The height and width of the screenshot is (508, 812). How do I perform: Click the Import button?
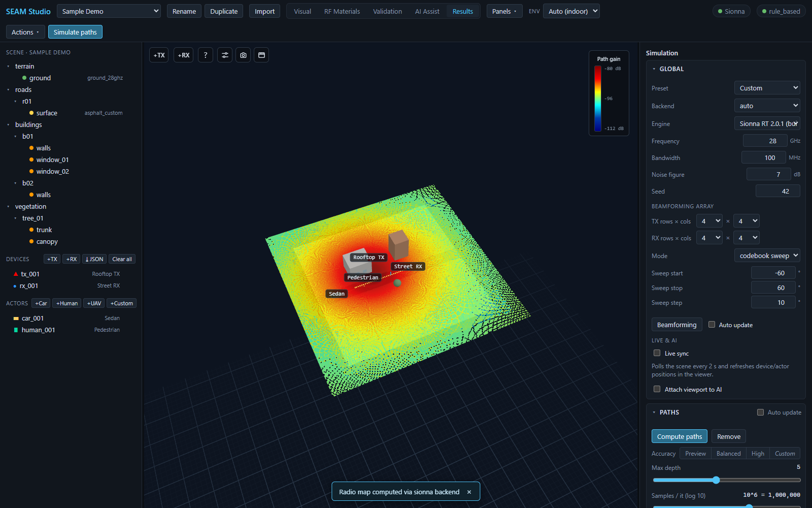[x=264, y=11]
